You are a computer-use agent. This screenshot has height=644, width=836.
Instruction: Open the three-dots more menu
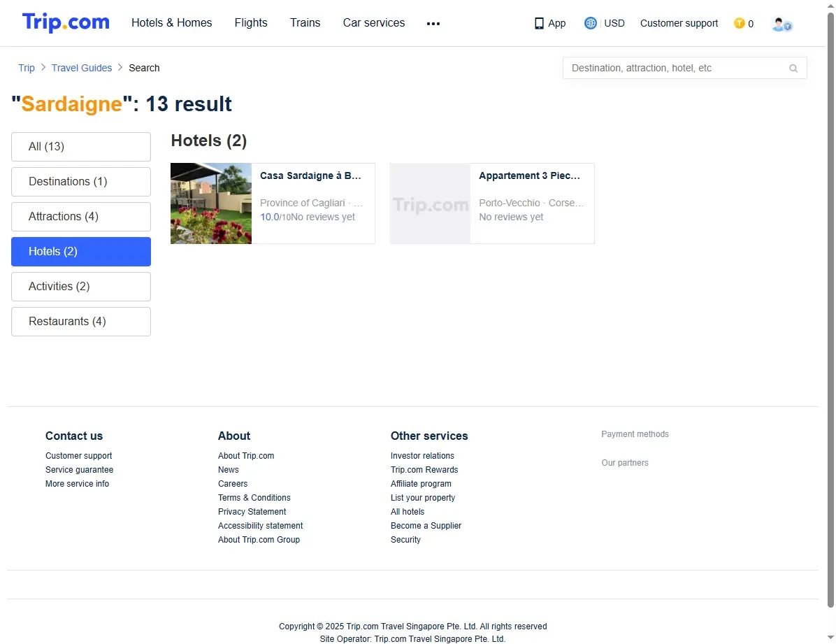[x=433, y=24]
